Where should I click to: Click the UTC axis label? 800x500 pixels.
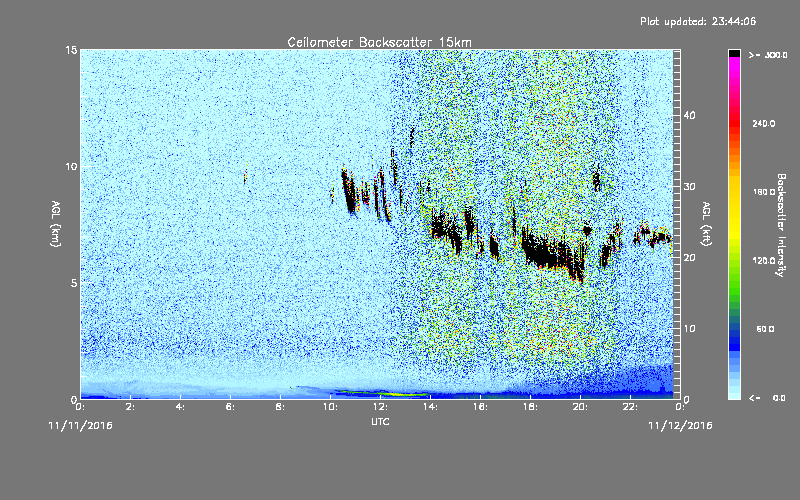pos(380,421)
